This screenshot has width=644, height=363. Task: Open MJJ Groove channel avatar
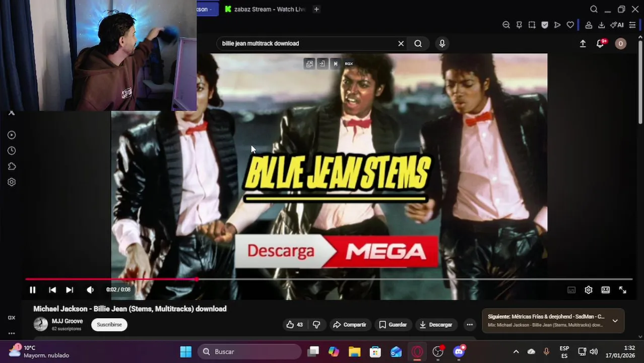click(x=41, y=324)
